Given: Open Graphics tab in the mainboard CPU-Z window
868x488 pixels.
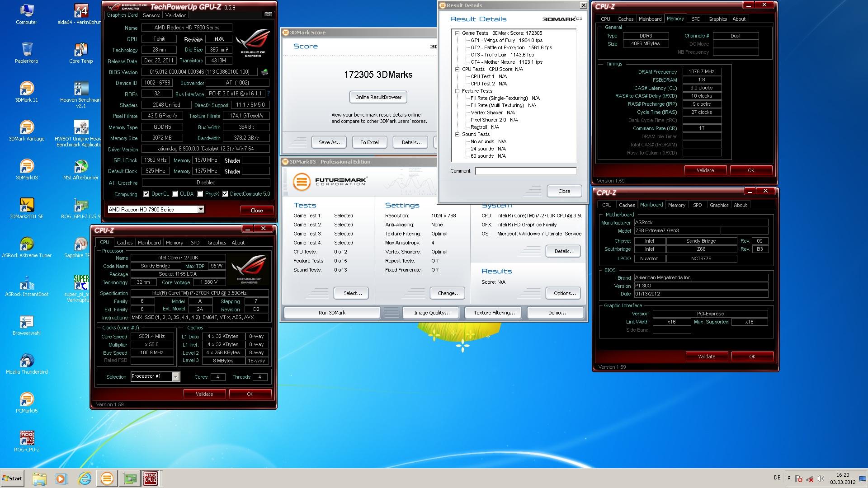Looking at the screenshot, I should (x=719, y=205).
